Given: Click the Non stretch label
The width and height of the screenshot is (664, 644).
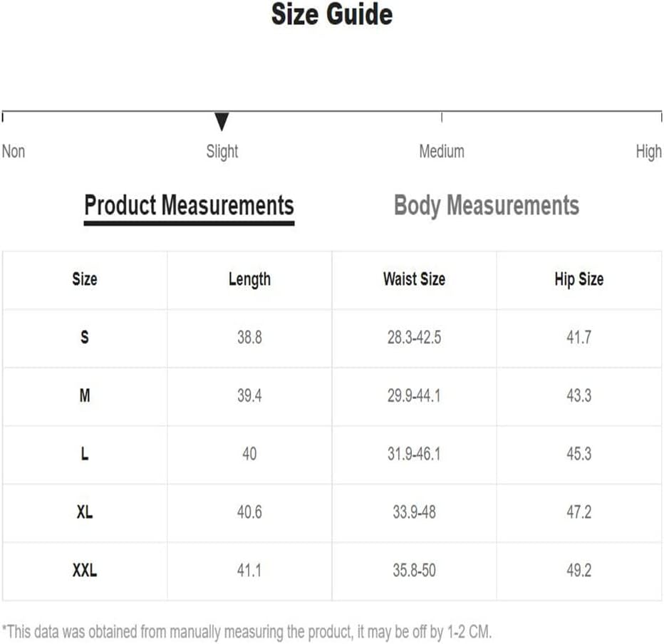Looking at the screenshot, I should tap(14, 151).
